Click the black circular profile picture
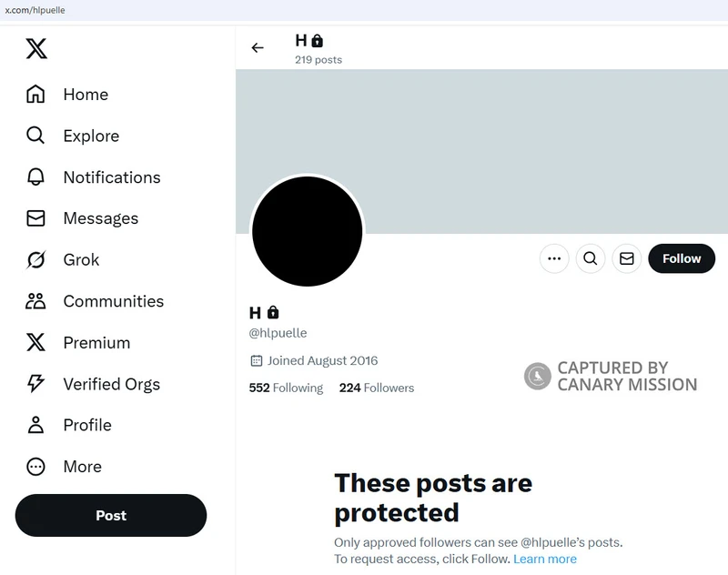 tap(307, 231)
